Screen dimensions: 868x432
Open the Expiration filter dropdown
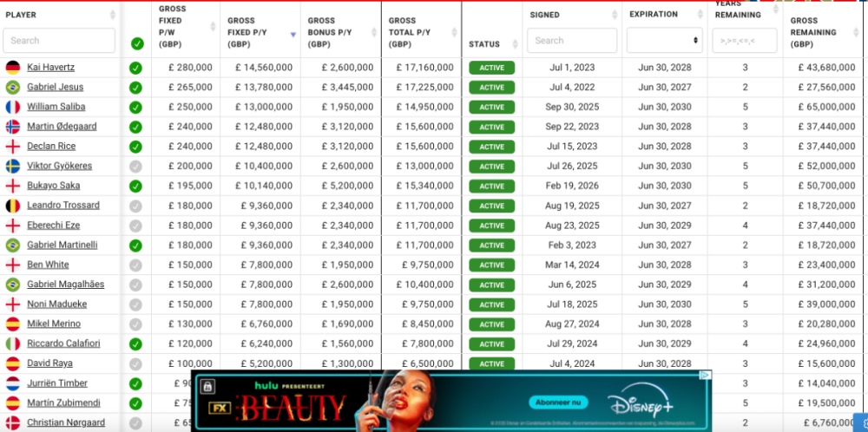coord(664,40)
